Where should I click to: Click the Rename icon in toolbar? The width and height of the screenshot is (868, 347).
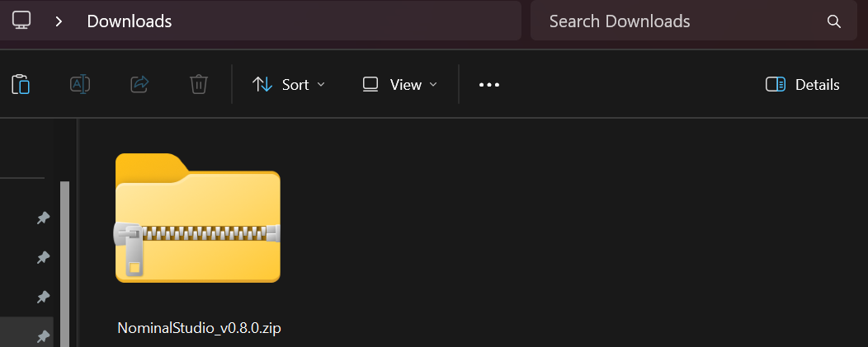click(80, 84)
